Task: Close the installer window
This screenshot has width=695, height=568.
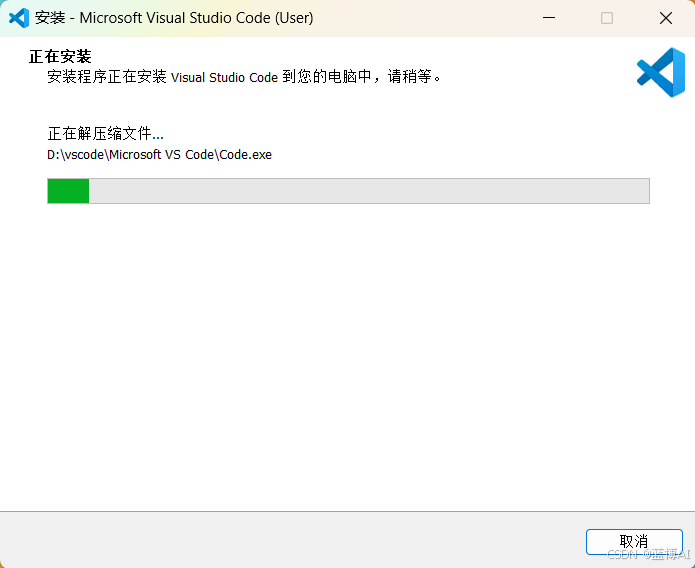Action: pyautogui.click(x=665, y=18)
